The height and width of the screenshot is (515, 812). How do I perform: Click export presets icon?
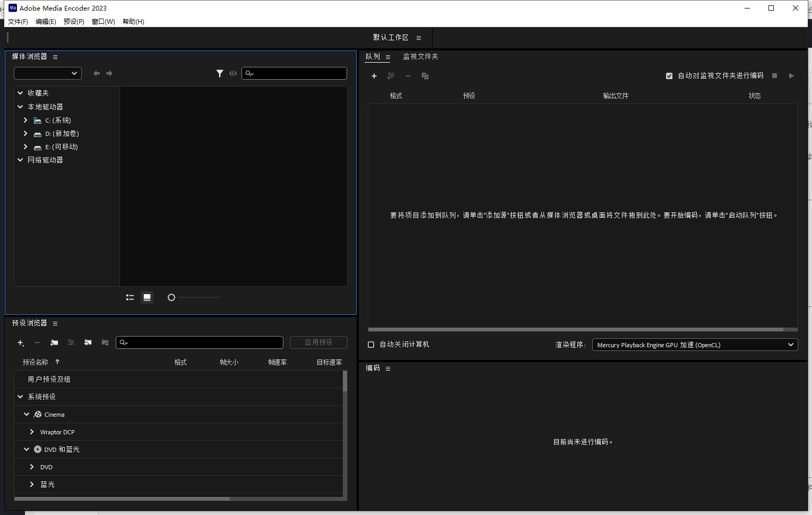coord(105,343)
